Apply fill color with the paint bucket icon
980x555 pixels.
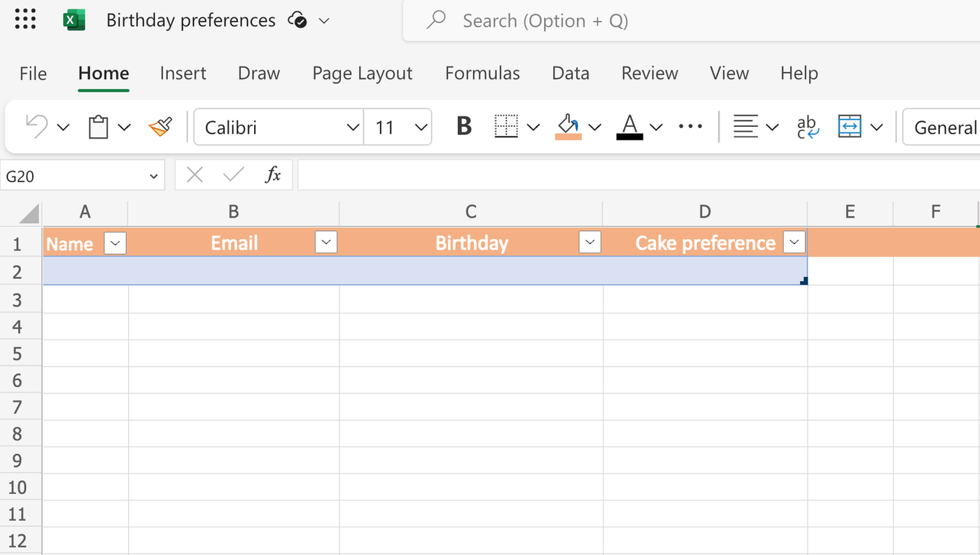[x=568, y=122]
